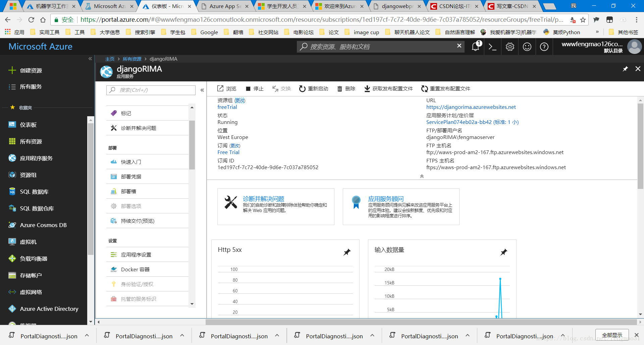
Task: Pin the 输入数据量 chart
Action: 504,252
